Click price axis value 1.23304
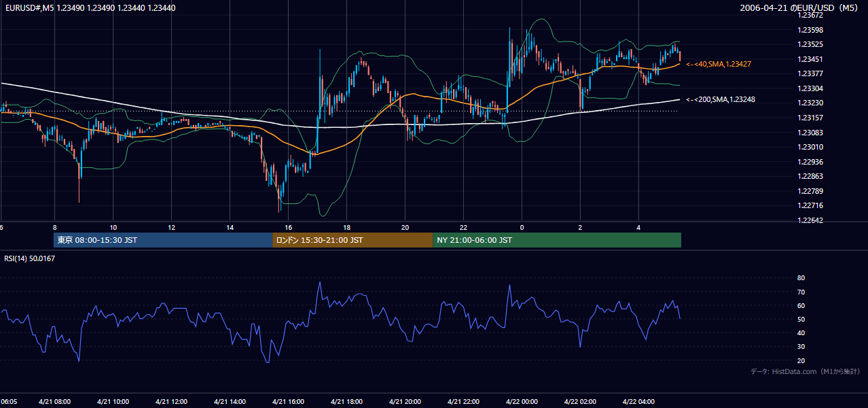Image resolution: width=868 pixels, height=408 pixels. pyautogui.click(x=810, y=88)
